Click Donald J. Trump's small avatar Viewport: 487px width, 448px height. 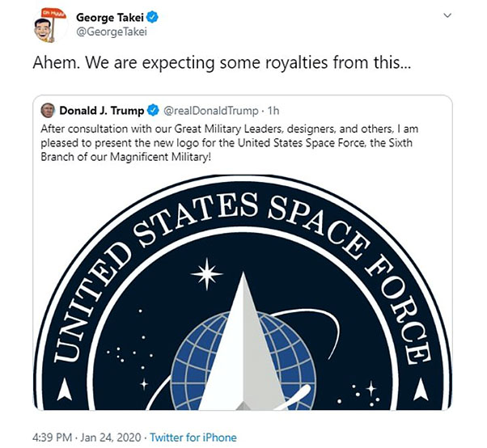click(48, 111)
